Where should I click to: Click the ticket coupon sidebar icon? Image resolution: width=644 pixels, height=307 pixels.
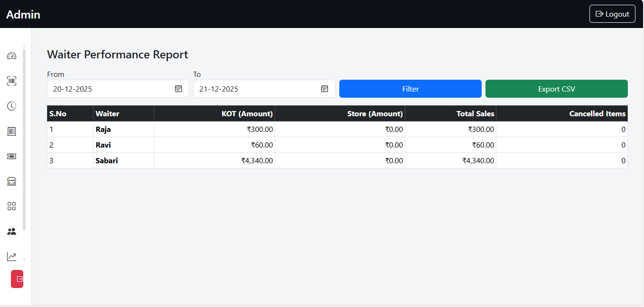pos(12,156)
